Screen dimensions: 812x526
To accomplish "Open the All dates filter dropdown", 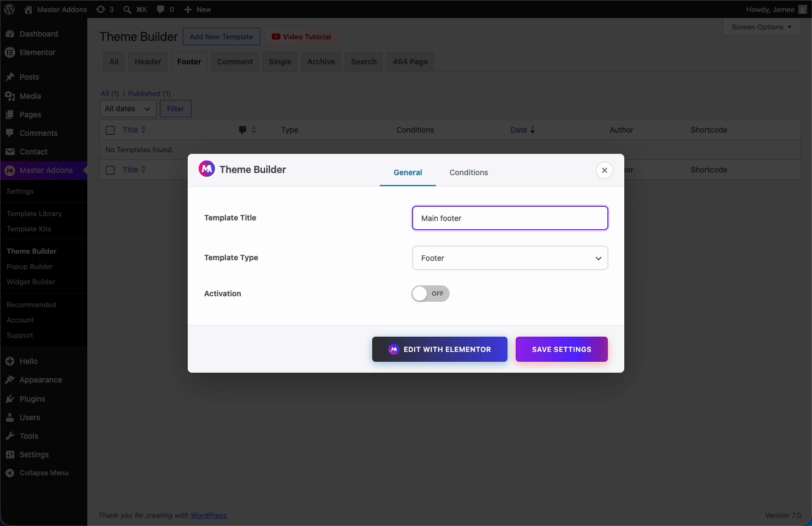I will [x=128, y=109].
